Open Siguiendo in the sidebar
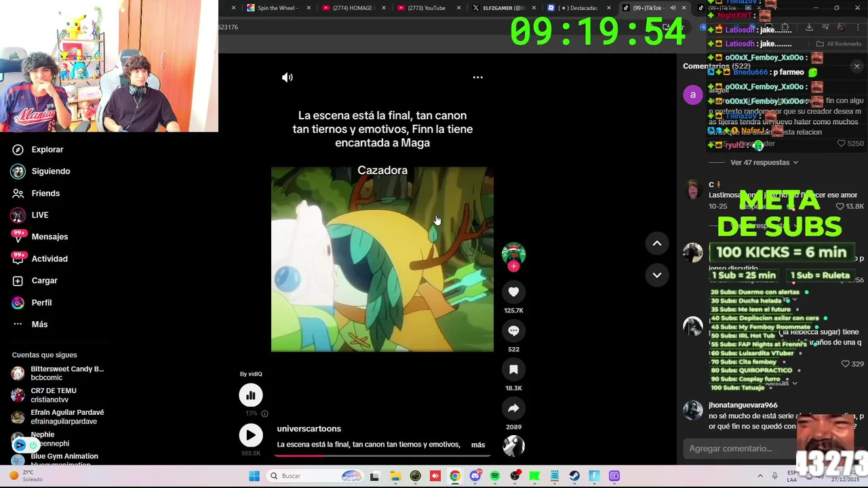The image size is (868, 488). click(50, 171)
